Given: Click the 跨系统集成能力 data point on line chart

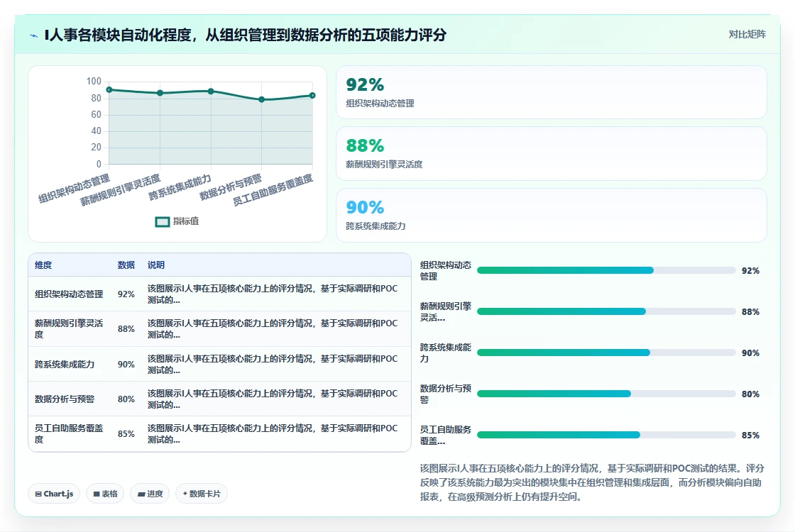Looking at the screenshot, I should 211,92.
